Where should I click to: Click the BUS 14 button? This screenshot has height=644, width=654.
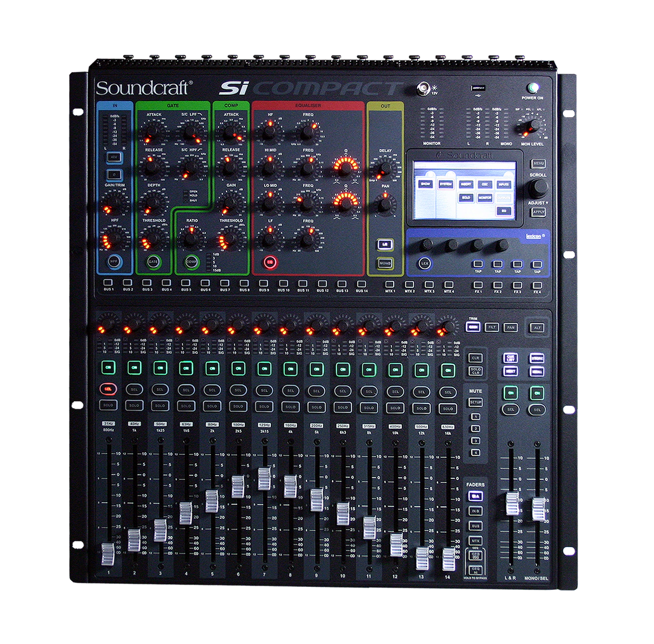pos(361,284)
